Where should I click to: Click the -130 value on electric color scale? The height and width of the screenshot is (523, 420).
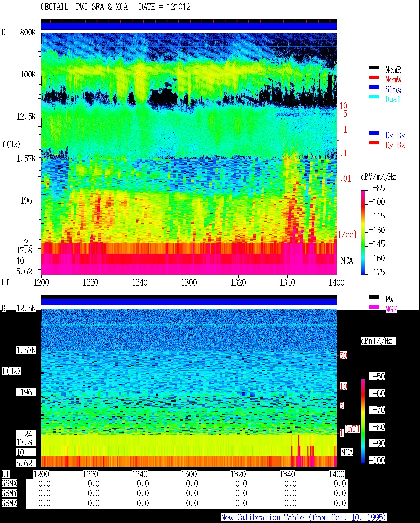click(377, 230)
